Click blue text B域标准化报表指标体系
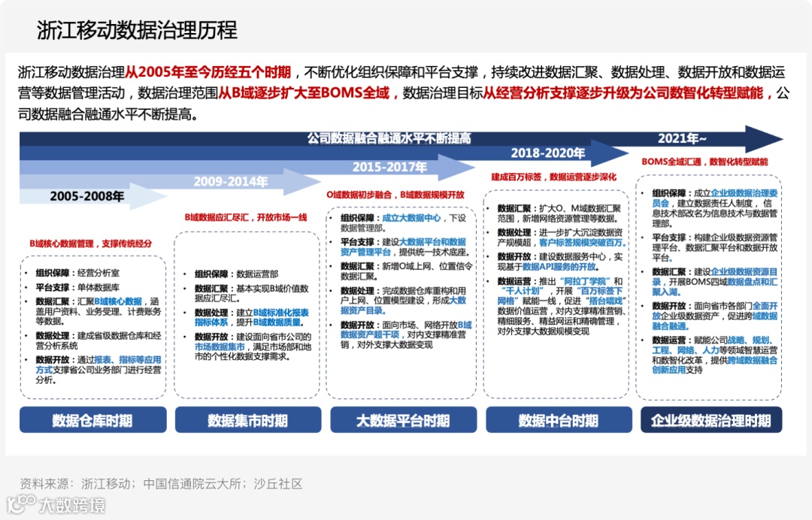812x520 pixels. [x=252, y=317]
